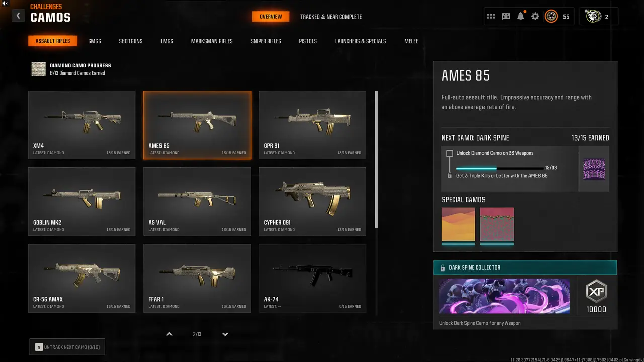Open the grid menu icon in top bar

point(491,16)
